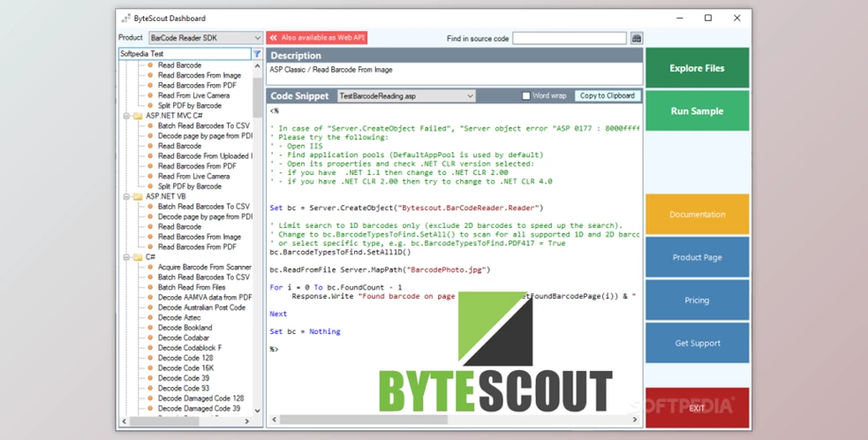Select Decode Code 16K item
Image resolution: width=868 pixels, height=440 pixels.
(x=185, y=368)
